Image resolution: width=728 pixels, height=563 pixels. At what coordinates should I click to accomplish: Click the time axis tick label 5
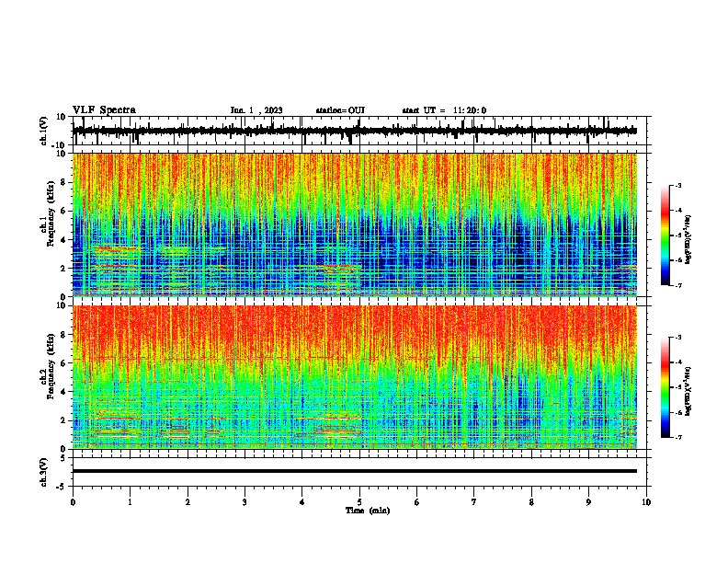pos(359,502)
